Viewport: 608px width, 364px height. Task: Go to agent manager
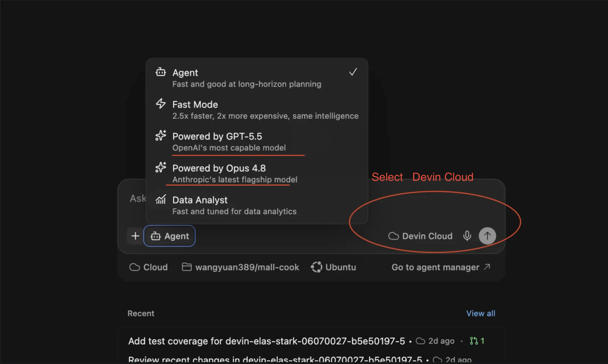[x=441, y=267]
